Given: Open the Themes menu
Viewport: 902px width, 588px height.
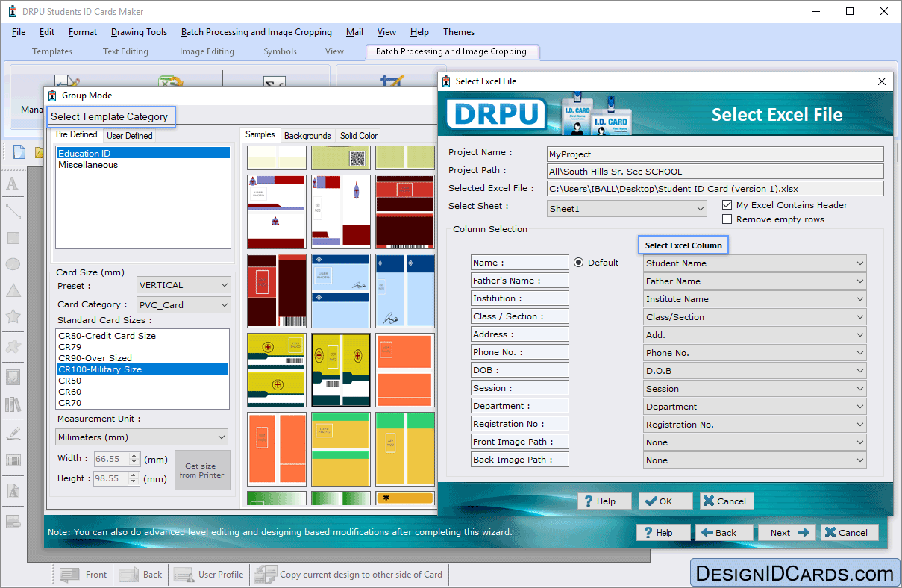Looking at the screenshot, I should (459, 32).
